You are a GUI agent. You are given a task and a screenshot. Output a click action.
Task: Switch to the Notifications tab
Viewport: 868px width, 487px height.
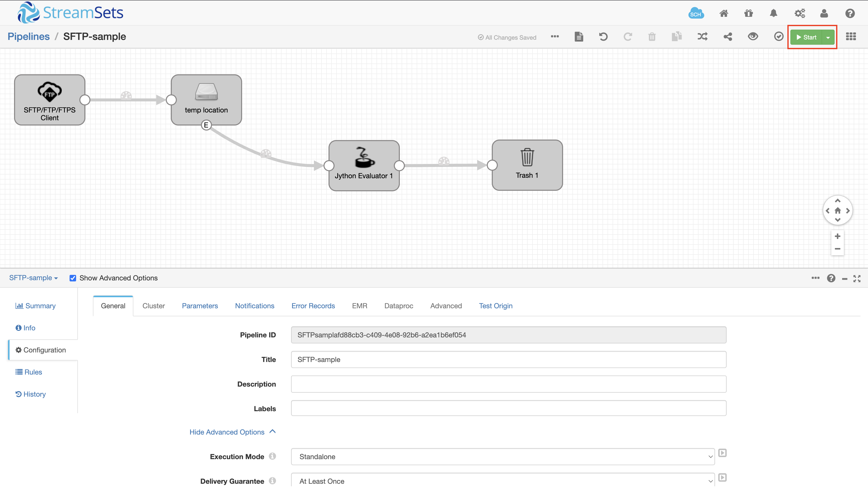pyautogui.click(x=255, y=306)
